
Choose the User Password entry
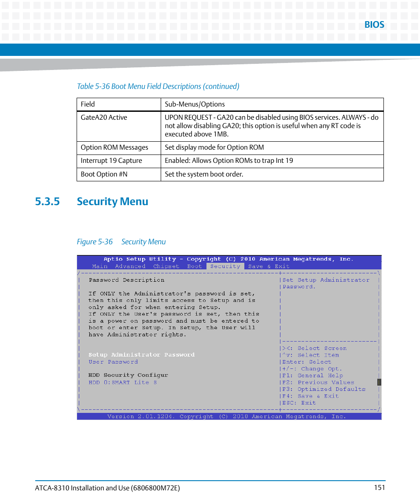[x=113, y=362]
